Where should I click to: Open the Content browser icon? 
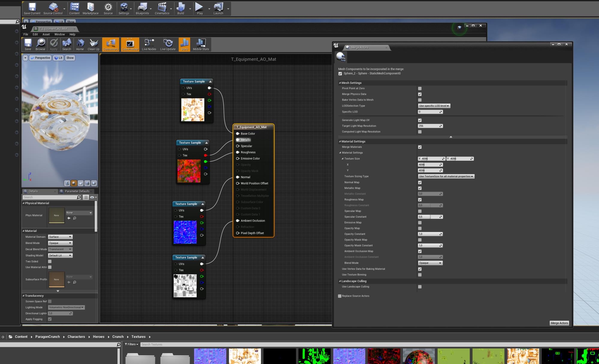pos(74,9)
